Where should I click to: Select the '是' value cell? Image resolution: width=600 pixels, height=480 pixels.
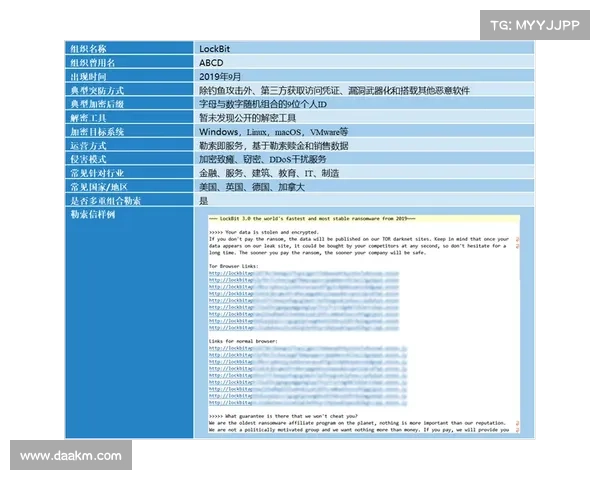click(x=364, y=200)
